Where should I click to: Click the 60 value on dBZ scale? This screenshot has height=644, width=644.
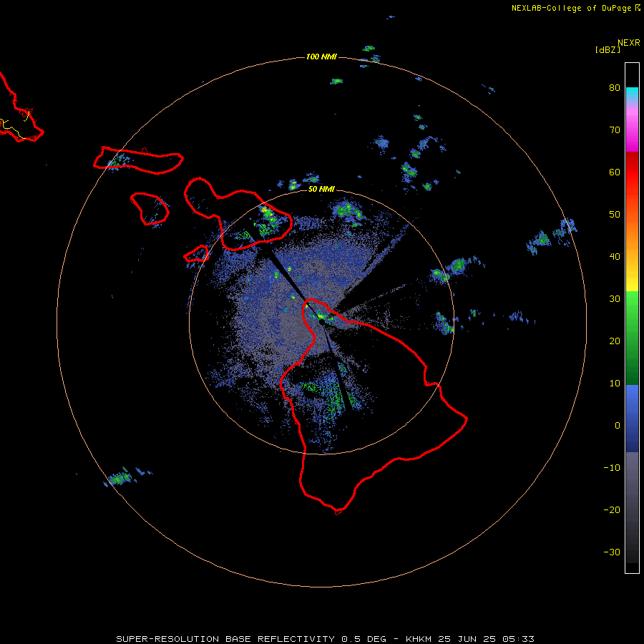click(x=615, y=172)
